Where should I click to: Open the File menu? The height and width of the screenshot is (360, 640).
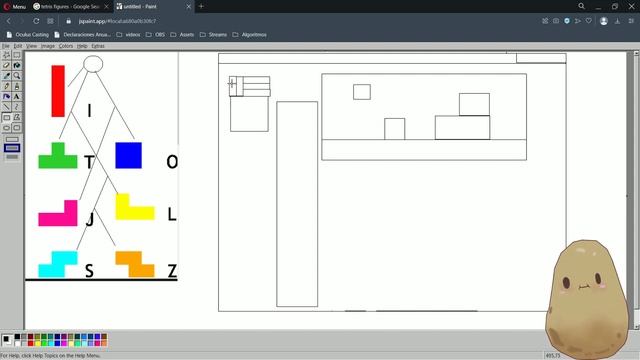coord(6,46)
